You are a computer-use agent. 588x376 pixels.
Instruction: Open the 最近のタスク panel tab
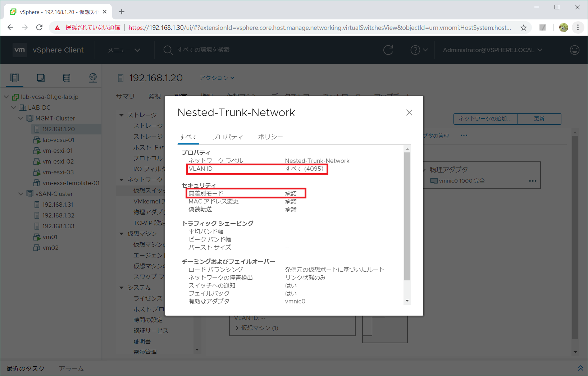pyautogui.click(x=26, y=368)
